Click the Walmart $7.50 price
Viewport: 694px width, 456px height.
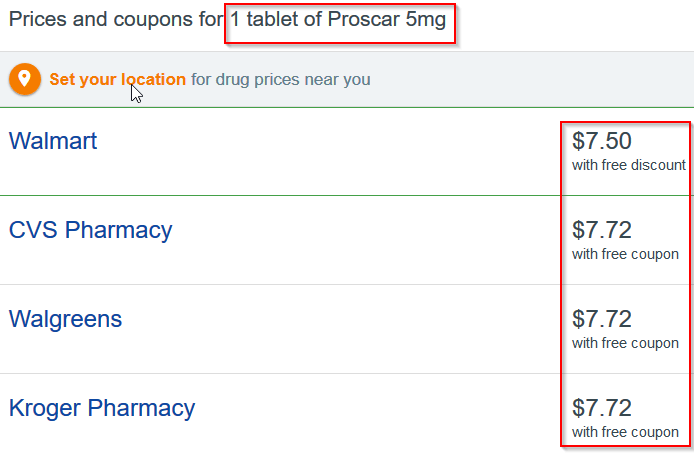click(x=601, y=141)
